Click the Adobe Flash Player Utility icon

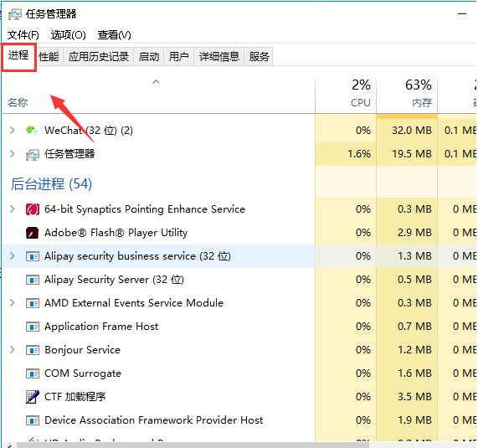(32, 233)
